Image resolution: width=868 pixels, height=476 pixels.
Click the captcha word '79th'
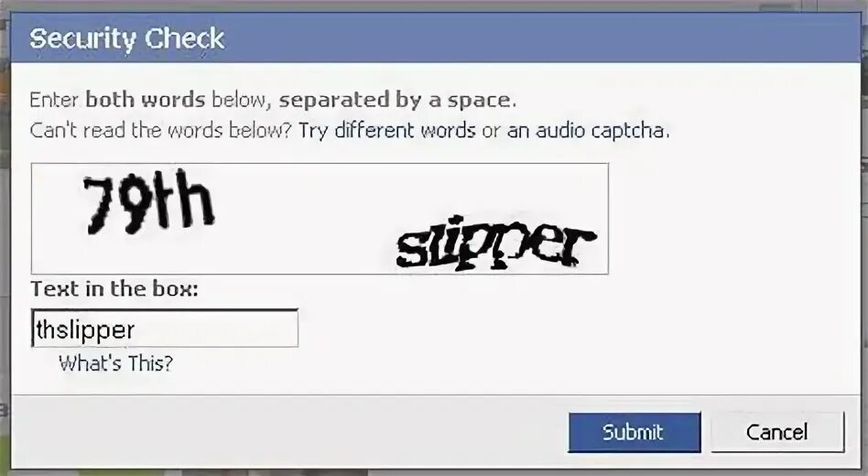click(x=148, y=202)
